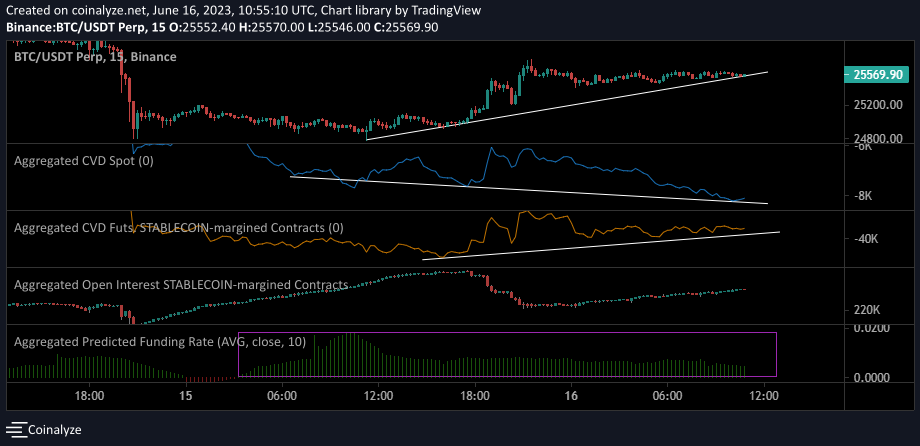Select the Aggregated CVD Spot (0) legend
This screenshot has height=446, width=920.
83,161
